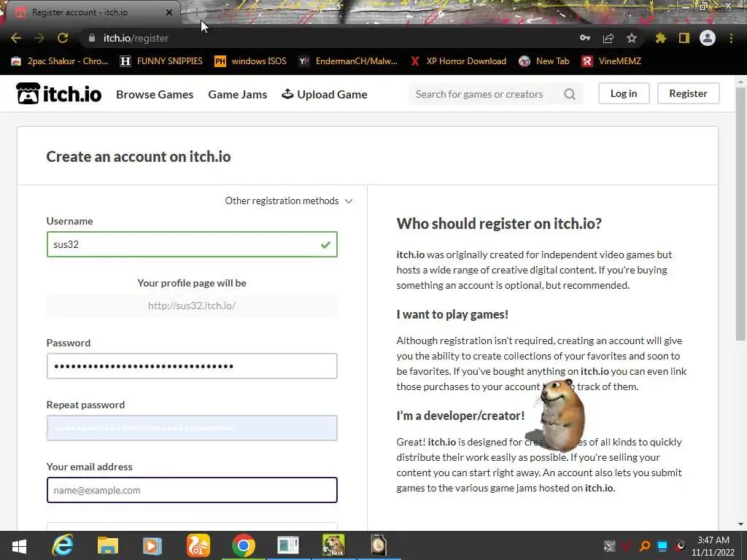Viewport: 747px width, 560px height.
Task: Open the EndermanCH/Malw... bookmark
Action: click(x=348, y=61)
